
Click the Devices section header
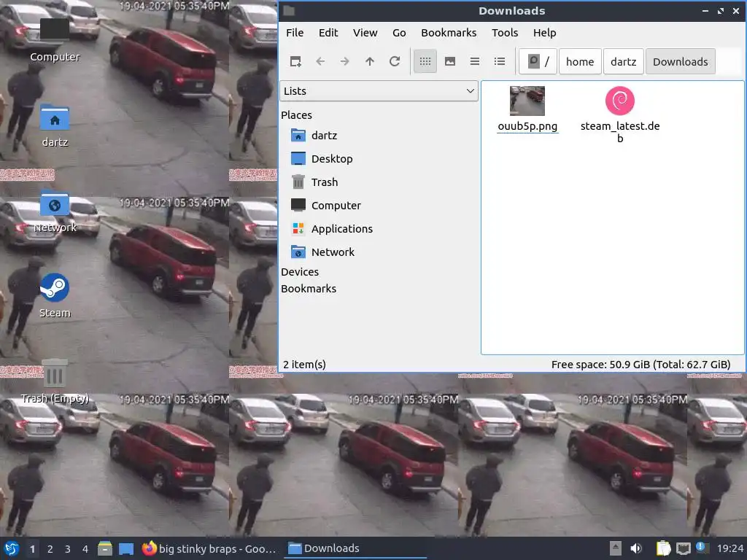click(x=300, y=272)
